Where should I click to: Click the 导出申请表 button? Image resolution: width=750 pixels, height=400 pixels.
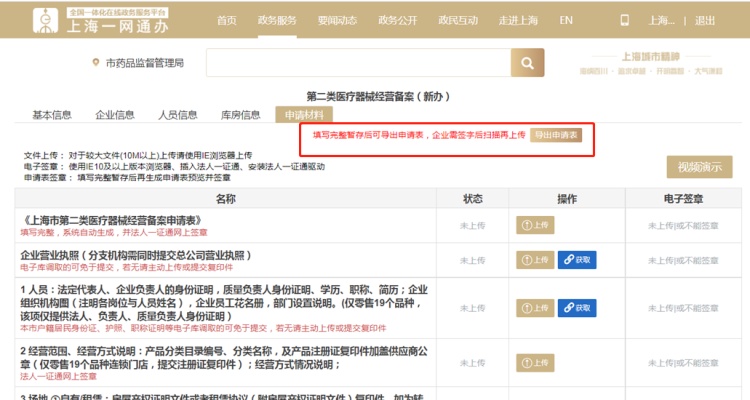pos(555,135)
